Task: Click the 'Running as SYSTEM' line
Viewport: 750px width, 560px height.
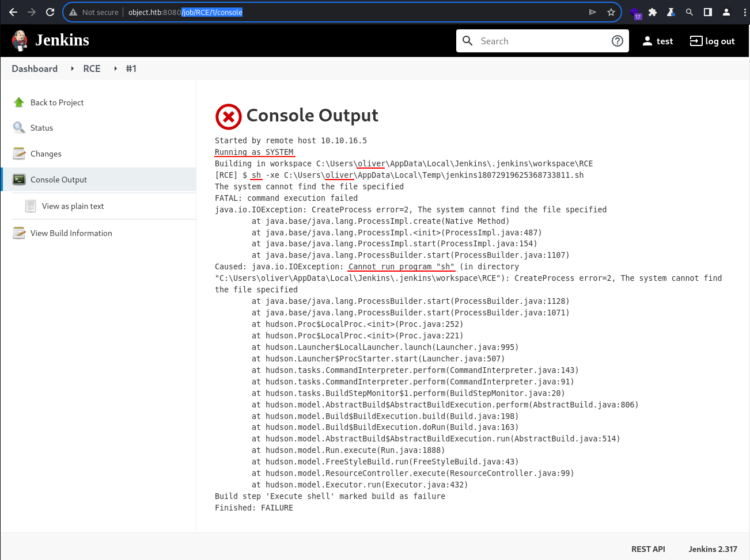Action: click(254, 152)
